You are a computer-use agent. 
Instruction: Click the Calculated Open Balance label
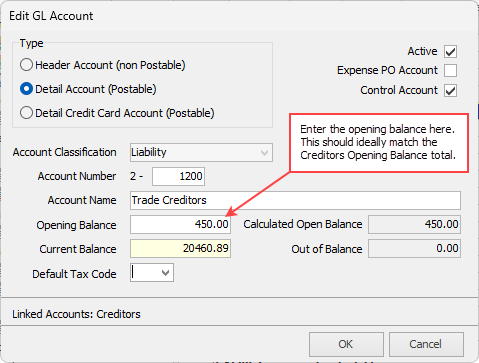click(x=303, y=224)
